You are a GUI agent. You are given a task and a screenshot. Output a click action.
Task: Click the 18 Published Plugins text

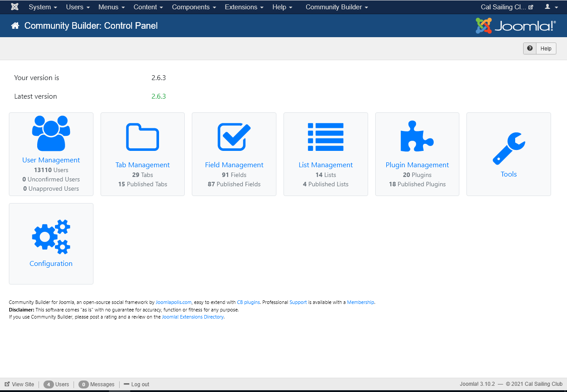[x=417, y=184]
